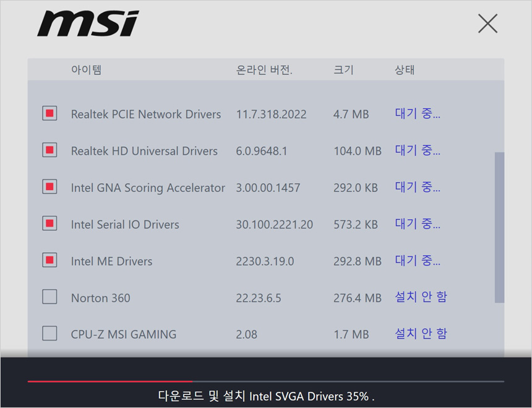The image size is (532, 408).
Task: Check the CPU-Z MSI GAMING checkbox
Action: (49, 333)
